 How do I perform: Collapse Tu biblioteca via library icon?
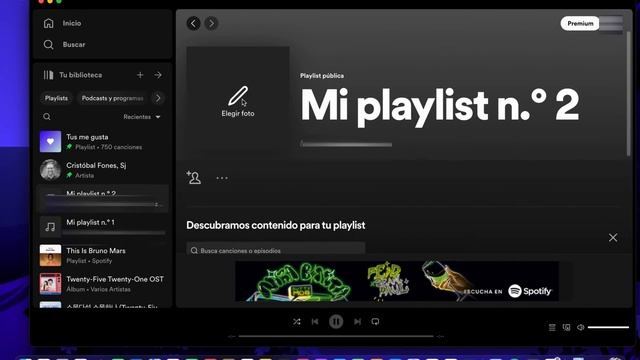click(49, 75)
